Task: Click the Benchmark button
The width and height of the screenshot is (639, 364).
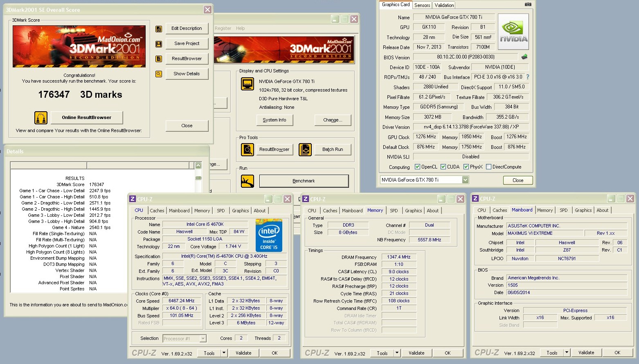Action: tap(304, 181)
